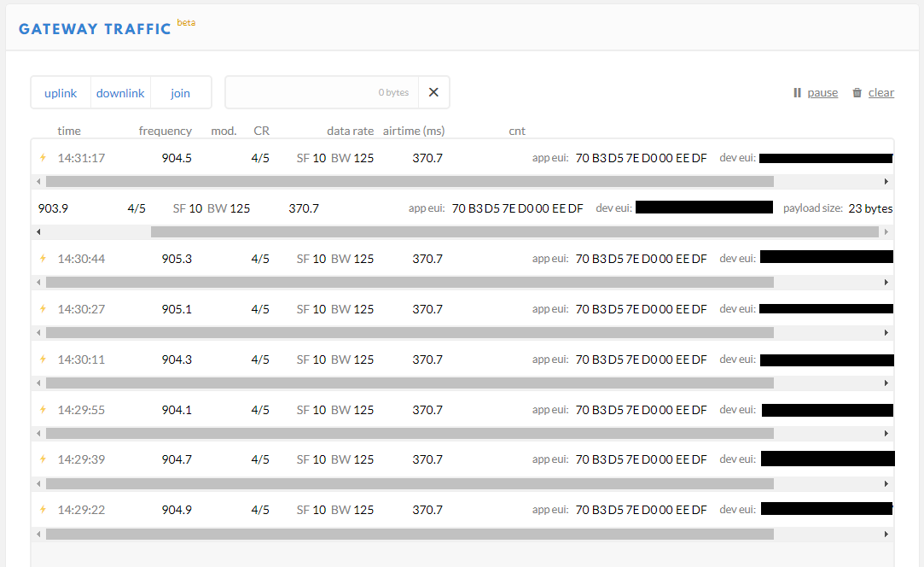Click right scroll arrow under 14:30:27 row

point(886,333)
